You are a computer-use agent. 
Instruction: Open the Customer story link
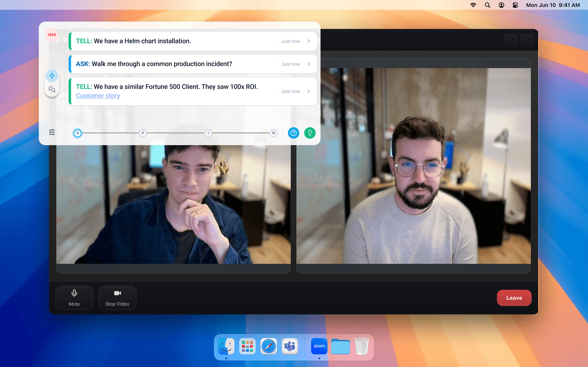point(98,96)
